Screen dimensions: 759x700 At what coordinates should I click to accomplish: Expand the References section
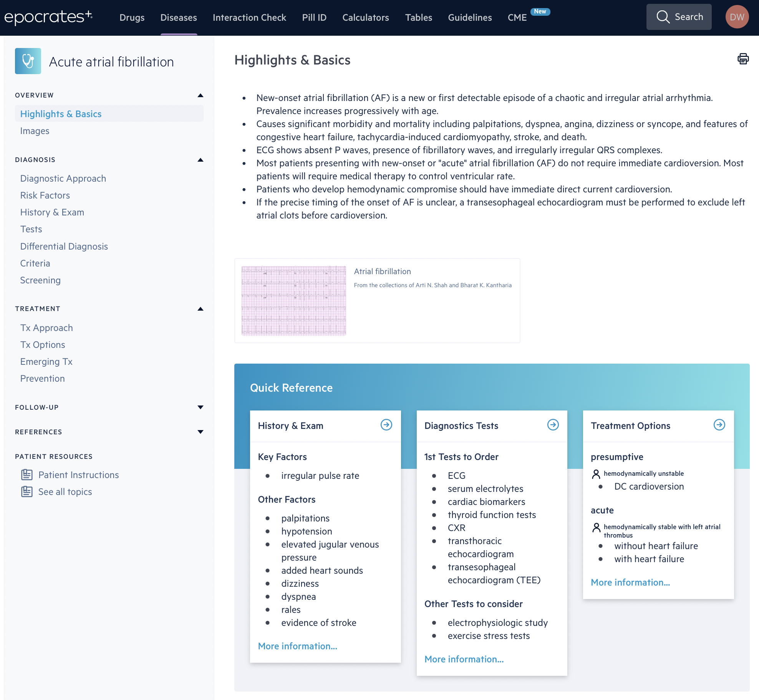tap(200, 432)
